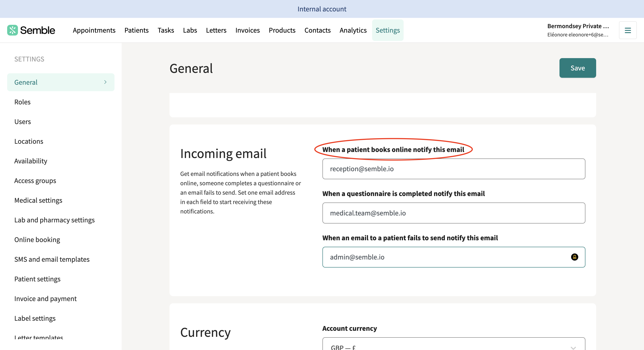Click 'When a questionnaire is completed' label
The height and width of the screenshot is (350, 644).
403,194
